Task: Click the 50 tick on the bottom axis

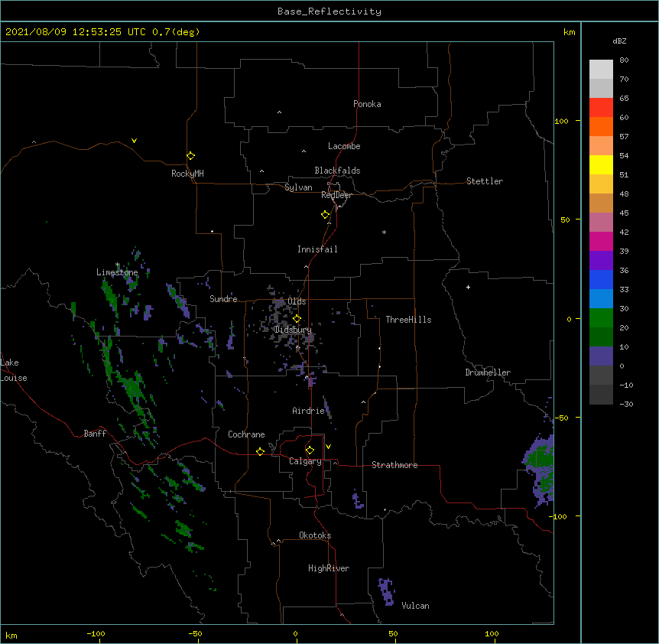Action: tap(393, 633)
